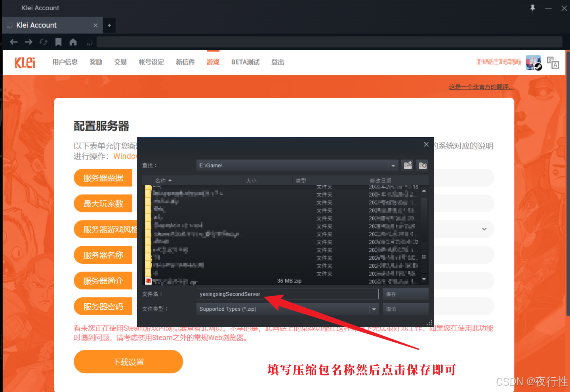Open the 新信件 menu
The width and height of the screenshot is (570, 392).
click(x=185, y=62)
